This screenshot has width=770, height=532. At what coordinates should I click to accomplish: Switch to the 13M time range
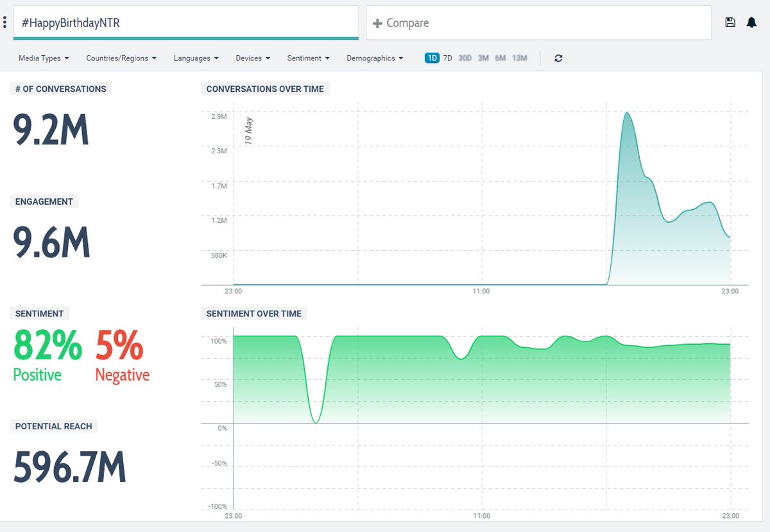point(520,58)
